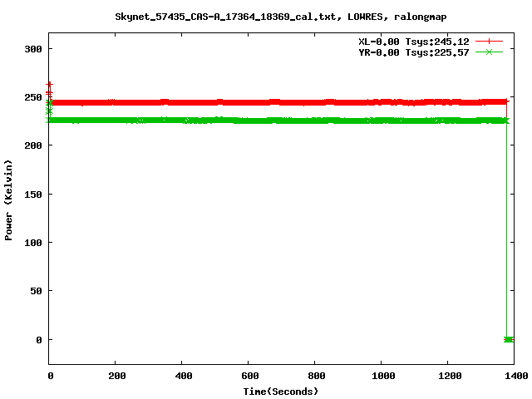Screen dimensions: 532x399
Task: Click the Time(Seconds) axis label
Action: 281,392
